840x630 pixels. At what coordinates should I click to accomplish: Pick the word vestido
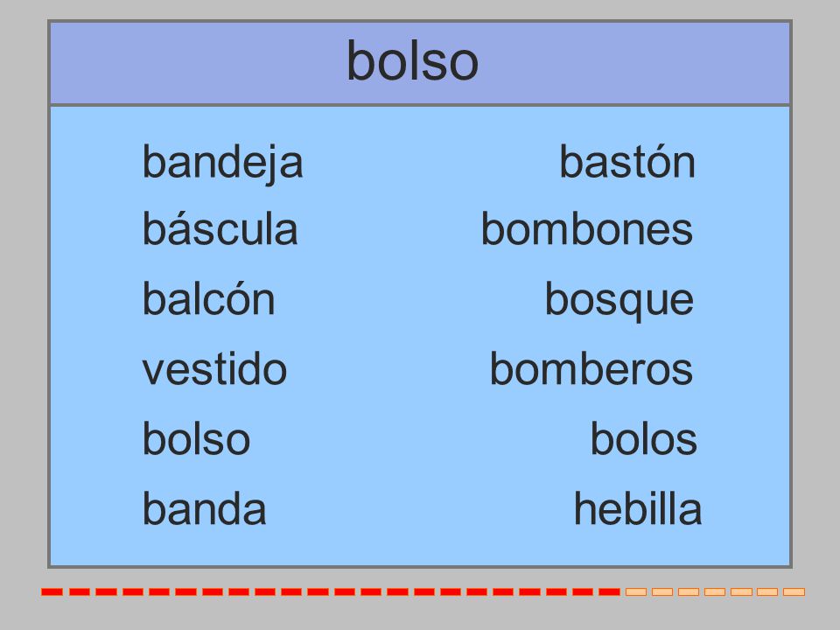point(214,368)
